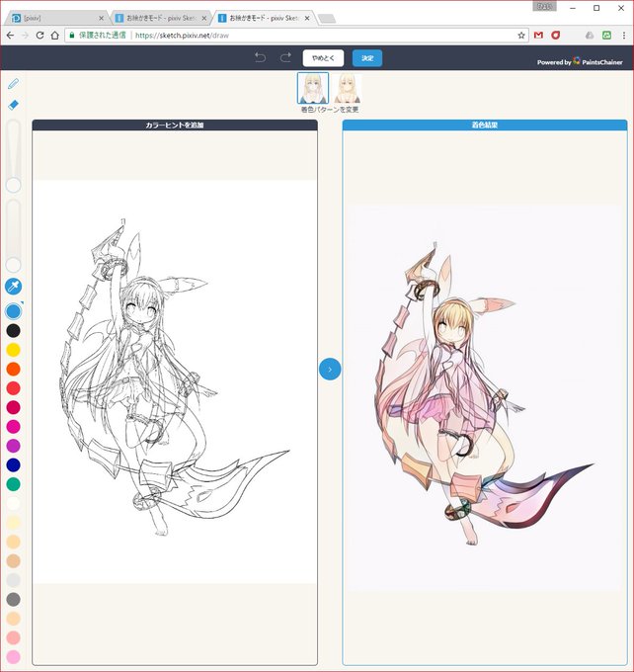
Task: Choose the first coloring pattern thumbnail
Action: coord(313,88)
